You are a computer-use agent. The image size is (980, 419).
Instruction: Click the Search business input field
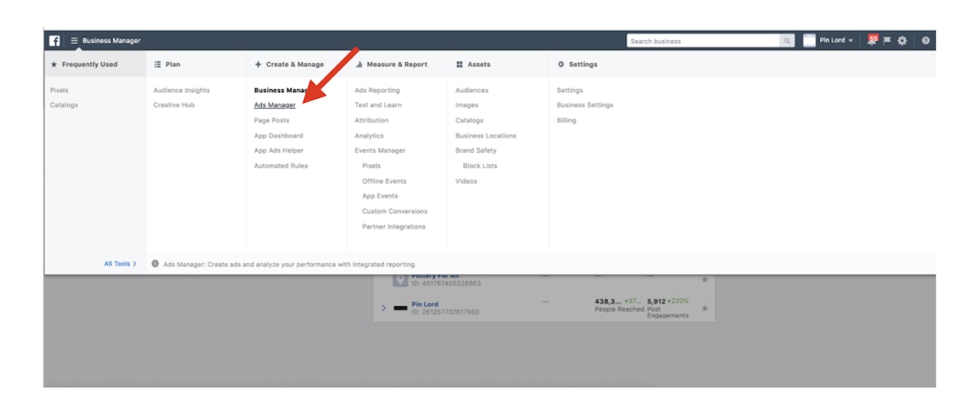click(x=703, y=41)
